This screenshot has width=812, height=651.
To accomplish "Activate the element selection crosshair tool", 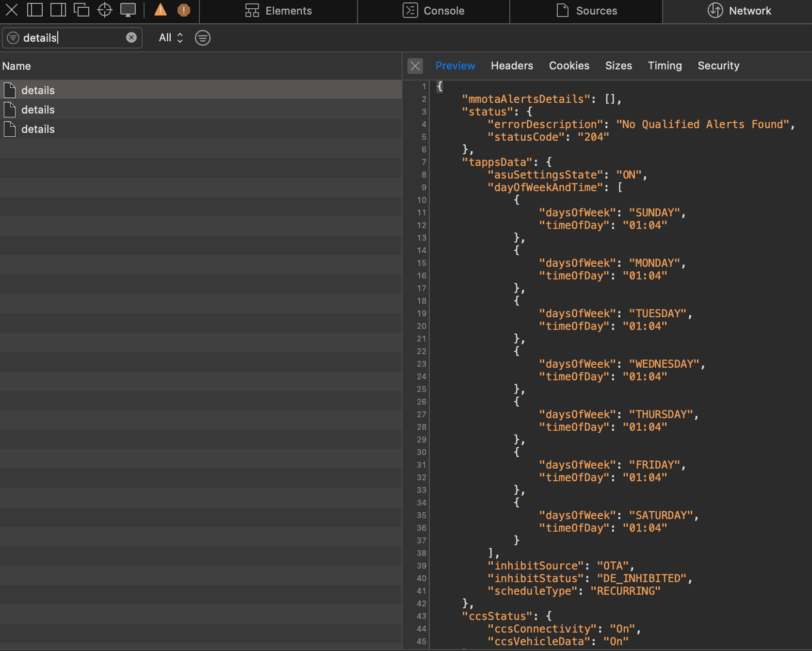I will 105,10.
